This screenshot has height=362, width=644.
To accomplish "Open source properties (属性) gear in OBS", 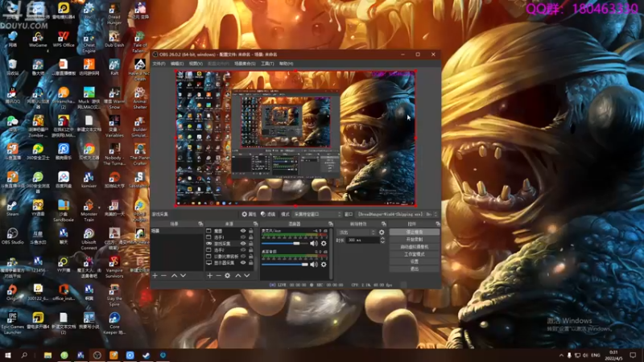I will (x=249, y=214).
